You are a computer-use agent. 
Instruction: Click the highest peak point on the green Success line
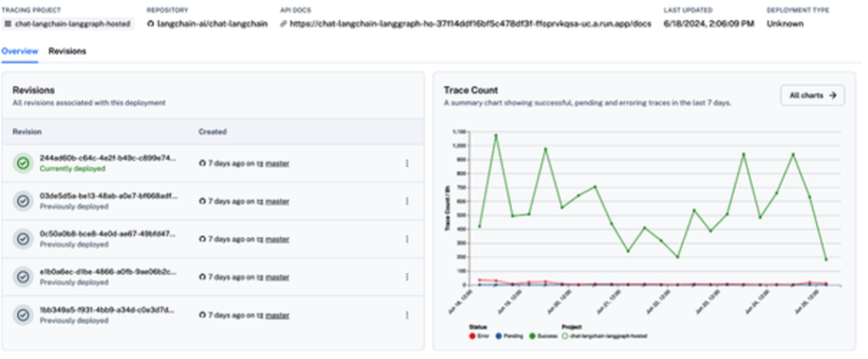coord(496,135)
